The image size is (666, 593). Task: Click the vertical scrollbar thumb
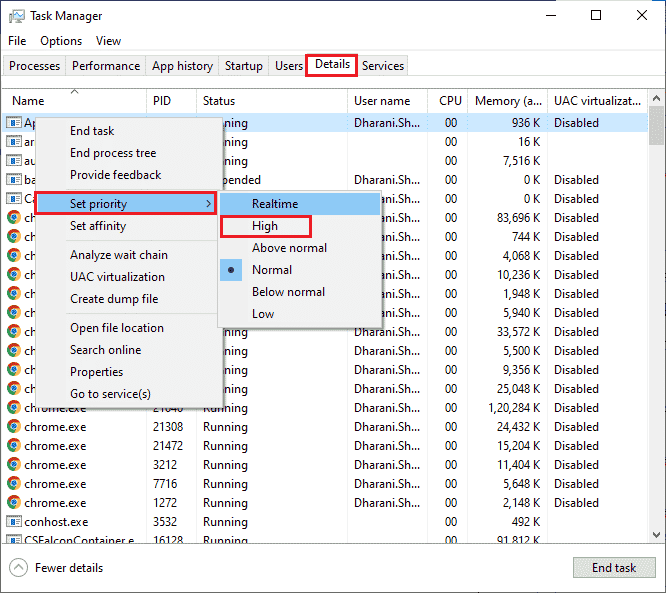pos(656,126)
